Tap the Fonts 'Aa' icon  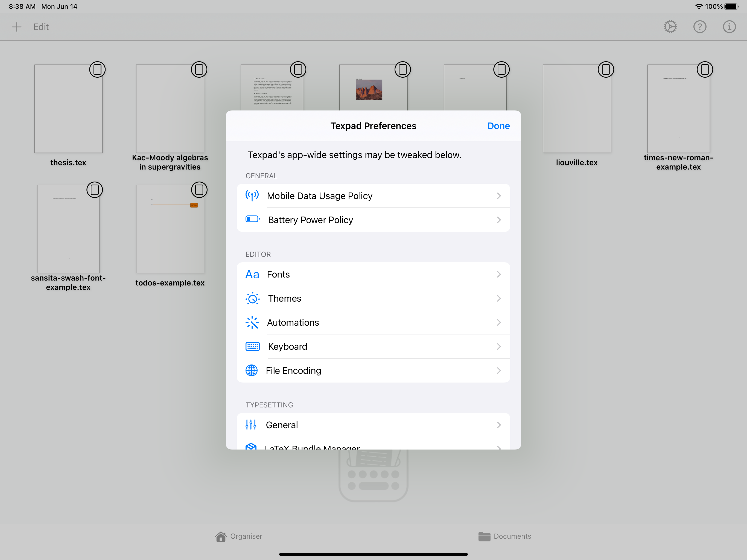(252, 274)
